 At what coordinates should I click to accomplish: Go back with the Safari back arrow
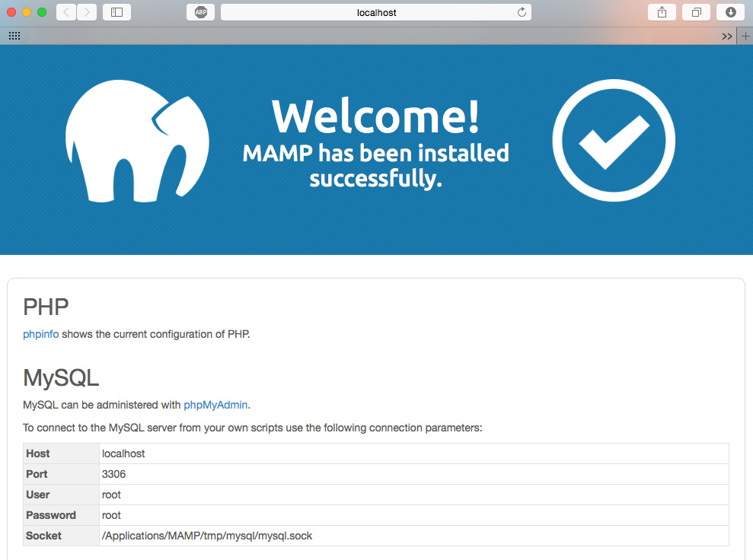[66, 12]
